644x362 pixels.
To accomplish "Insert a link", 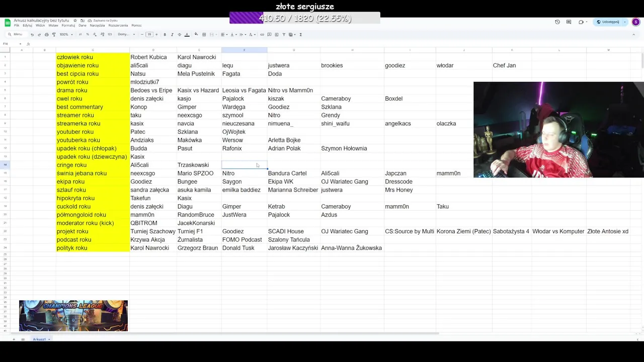I will pyautogui.click(x=262, y=34).
